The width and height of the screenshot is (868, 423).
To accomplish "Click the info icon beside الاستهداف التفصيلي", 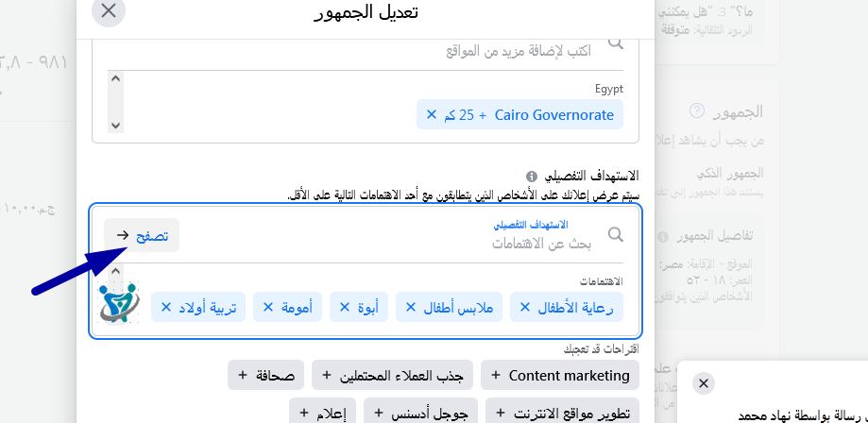I will [x=532, y=177].
